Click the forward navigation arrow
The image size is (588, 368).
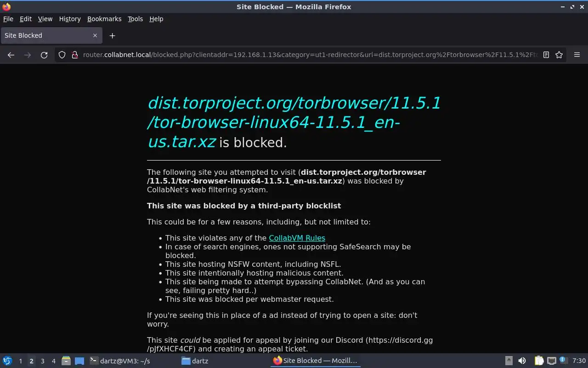pos(28,55)
